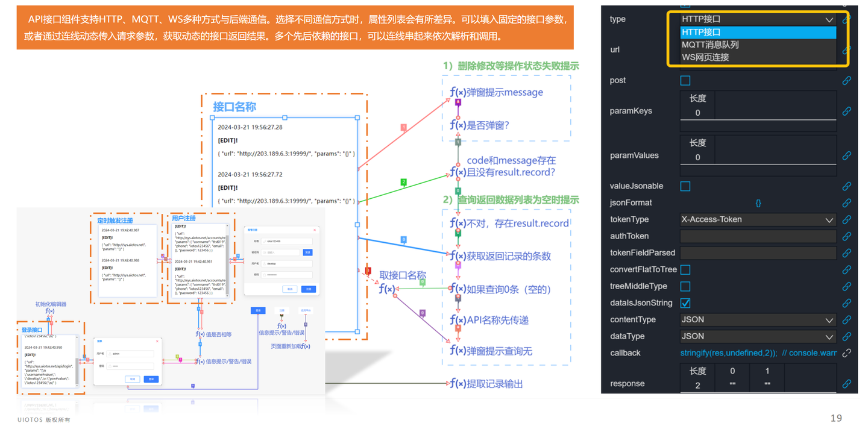Click the response 长度 value 2 cell
Screen dimensions: 868x435
tap(697, 386)
